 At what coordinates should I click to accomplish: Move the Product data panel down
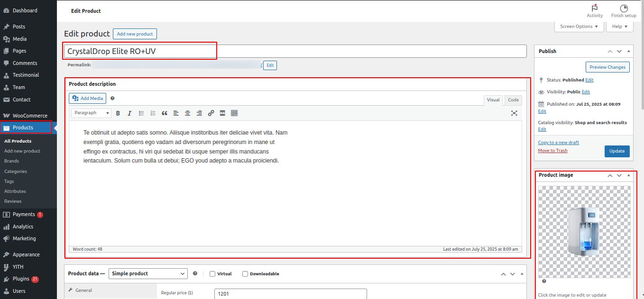tap(512, 274)
